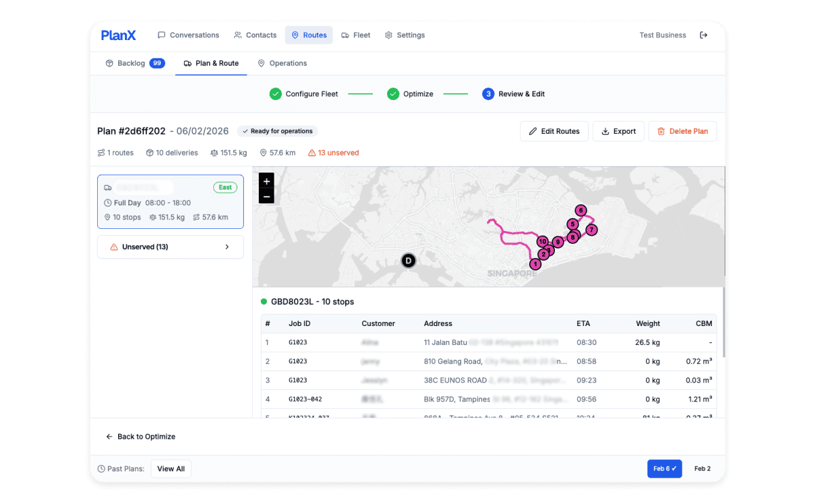
Task: Switch to the Operations tab
Action: click(x=282, y=63)
